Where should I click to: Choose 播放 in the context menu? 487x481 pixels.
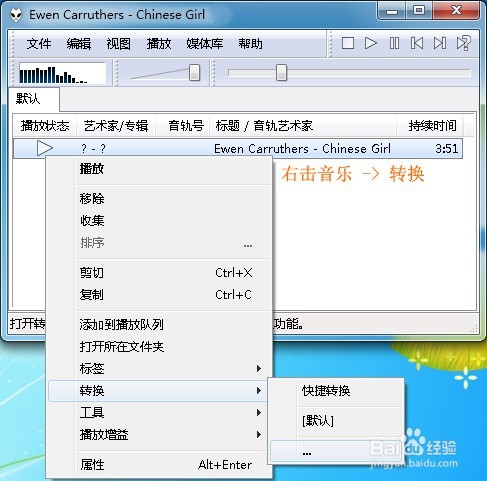point(159,169)
